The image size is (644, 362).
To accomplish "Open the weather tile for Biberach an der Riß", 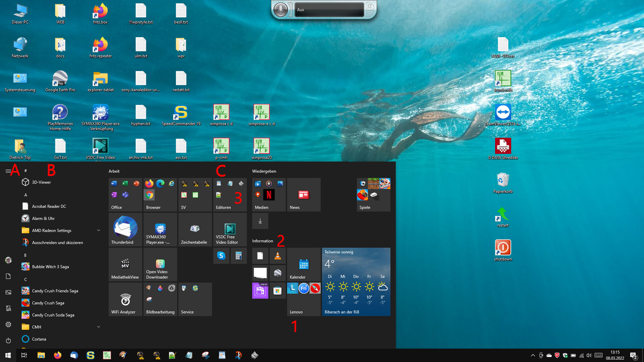I will pos(356,282).
